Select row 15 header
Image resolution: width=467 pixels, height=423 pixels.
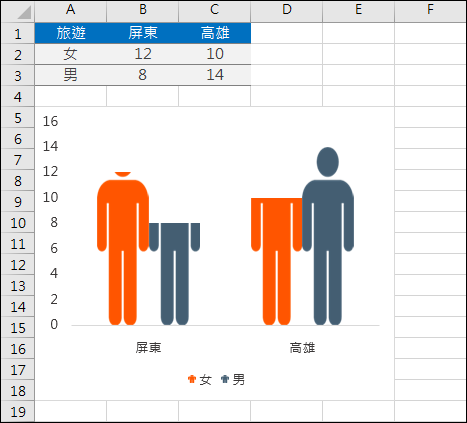18,328
